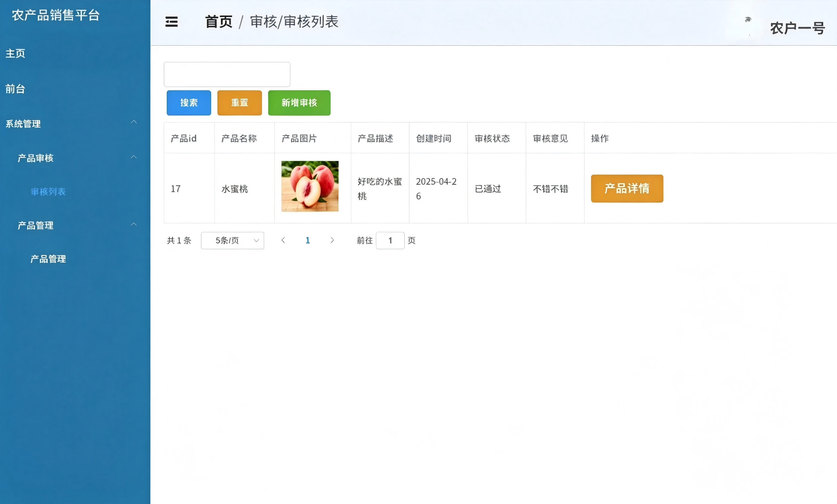Click the green 新增审核 button
Viewport: 837px width, 504px height.
pos(299,103)
